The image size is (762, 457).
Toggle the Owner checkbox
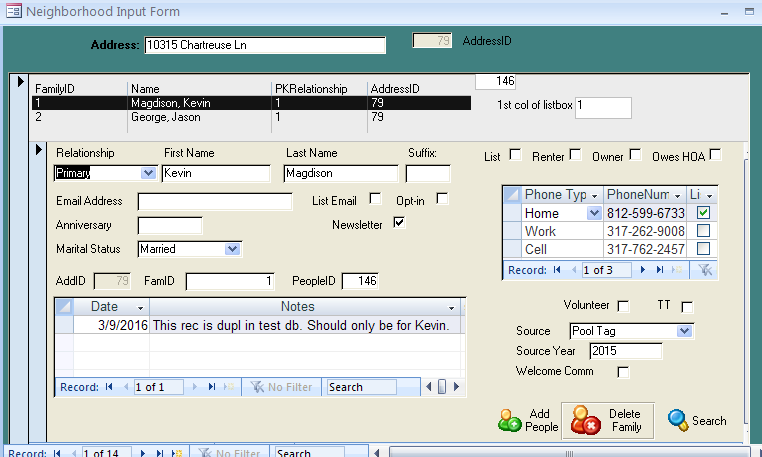click(635, 155)
